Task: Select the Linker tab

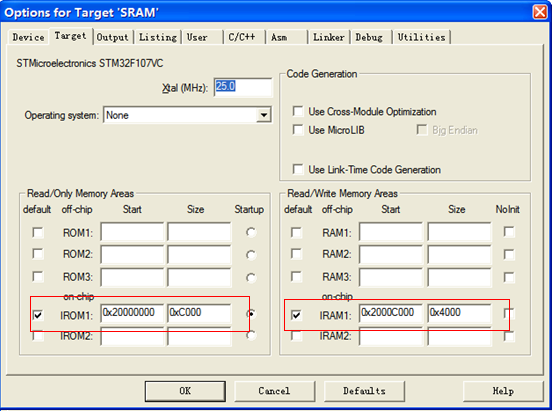Action: [x=329, y=37]
